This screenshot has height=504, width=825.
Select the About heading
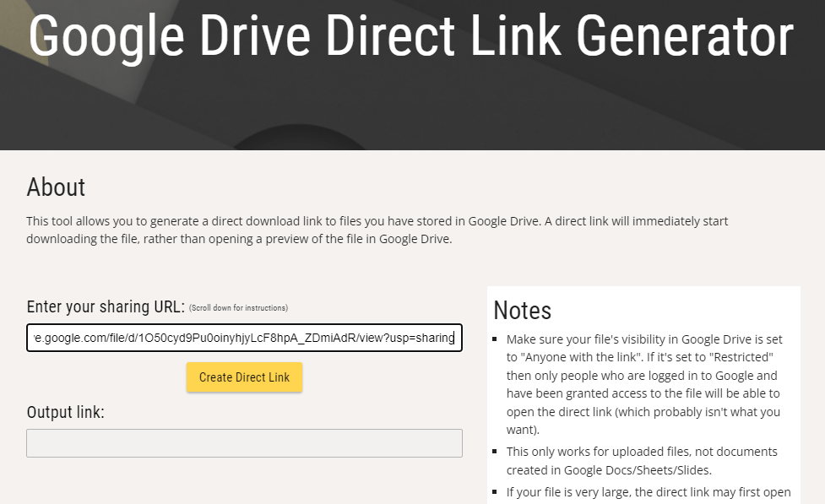(x=56, y=187)
